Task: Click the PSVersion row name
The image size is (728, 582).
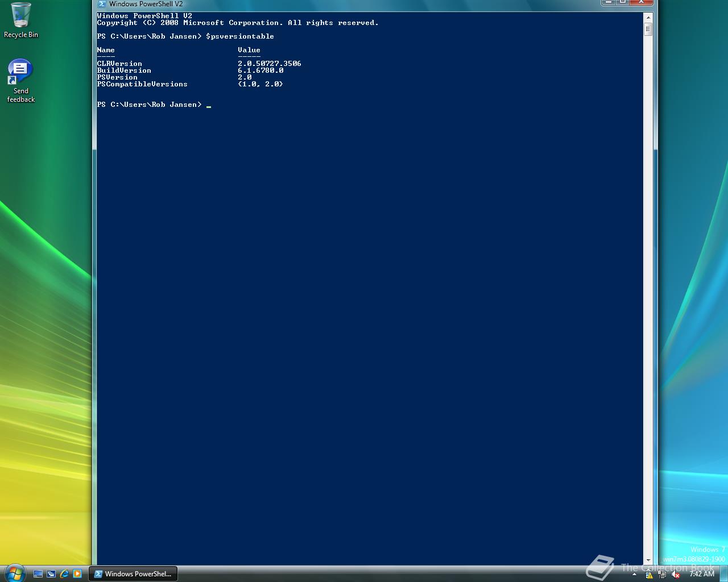Action: [117, 77]
